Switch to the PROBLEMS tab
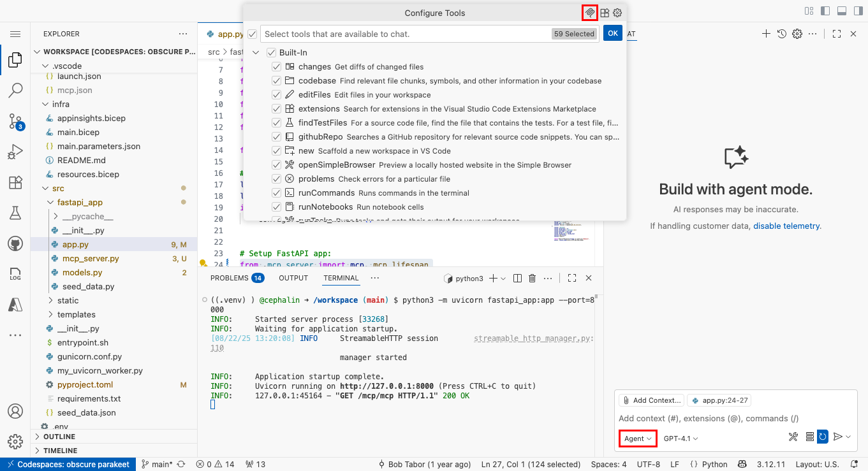This screenshot has width=868, height=471. 229,277
